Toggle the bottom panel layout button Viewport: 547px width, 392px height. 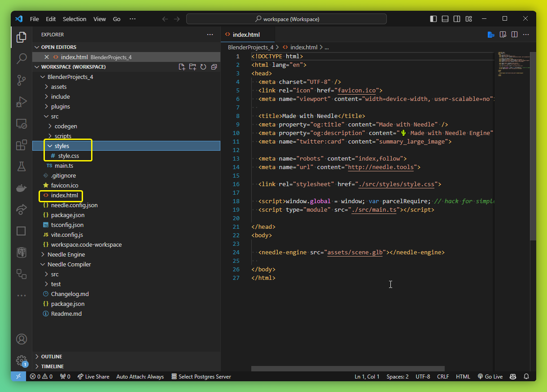click(445, 19)
